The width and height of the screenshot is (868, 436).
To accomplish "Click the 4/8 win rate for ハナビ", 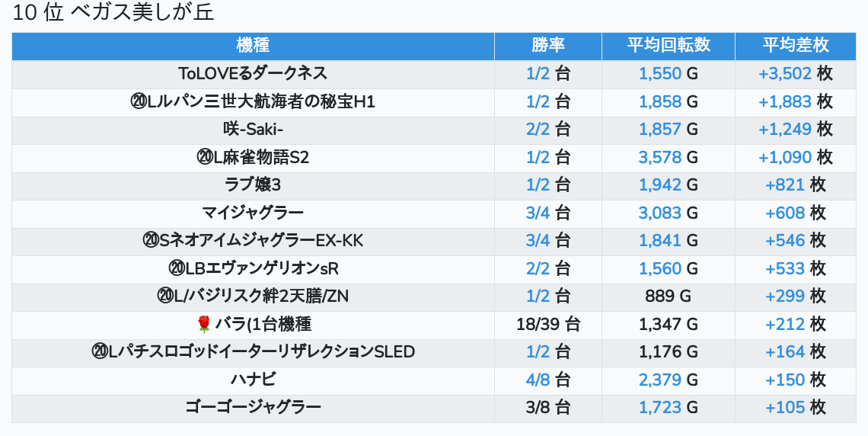I will [538, 380].
